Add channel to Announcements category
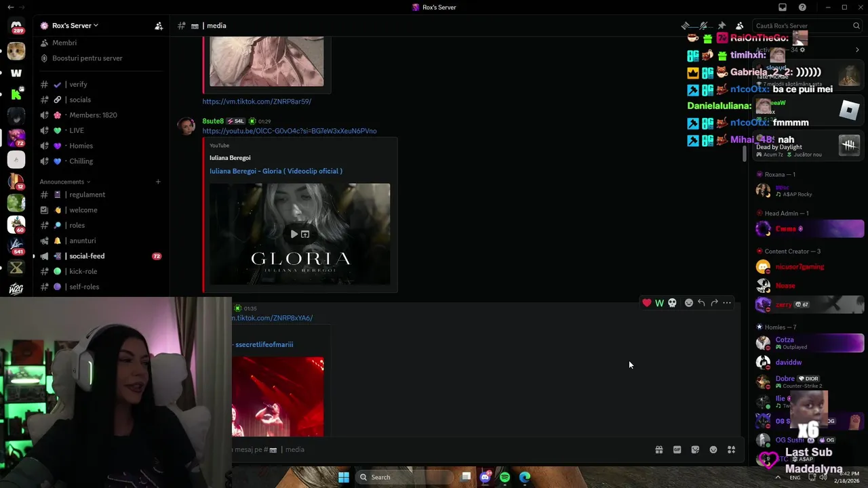 [158, 182]
